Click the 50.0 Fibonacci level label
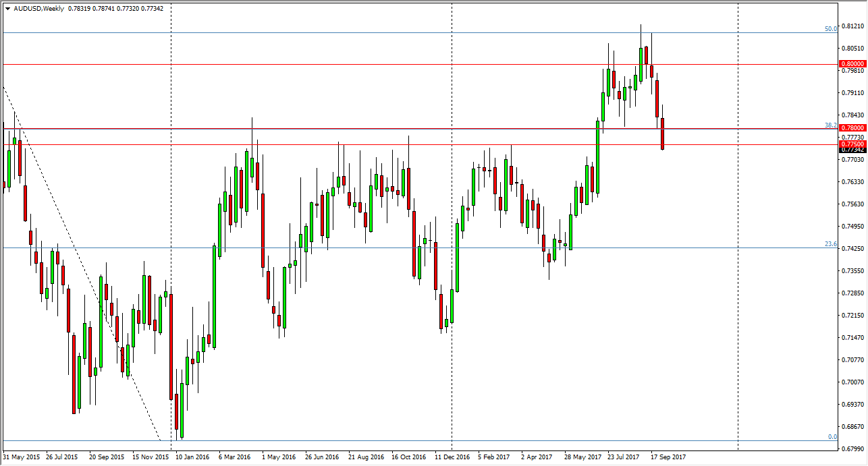This screenshot has width=868, height=466. point(831,29)
